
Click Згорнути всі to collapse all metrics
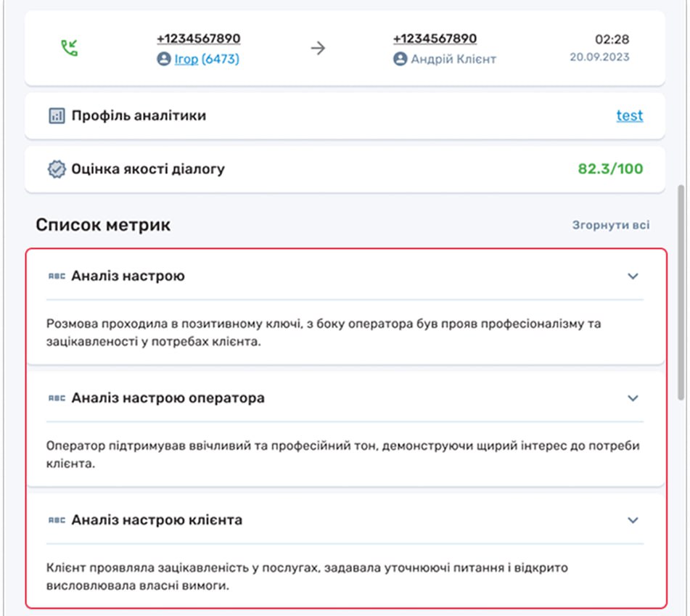click(610, 225)
